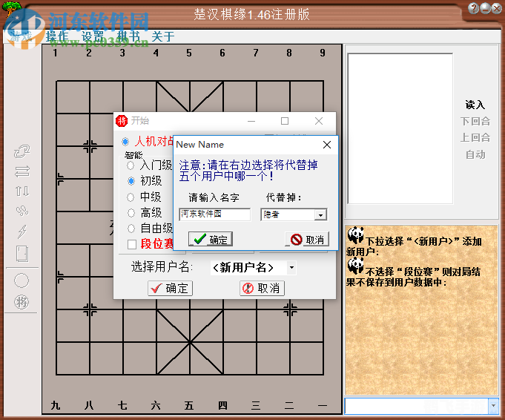Screen dimensions: 505x420
Task: Click the red 将 icon in 开始 title bar
Action: 122,121
